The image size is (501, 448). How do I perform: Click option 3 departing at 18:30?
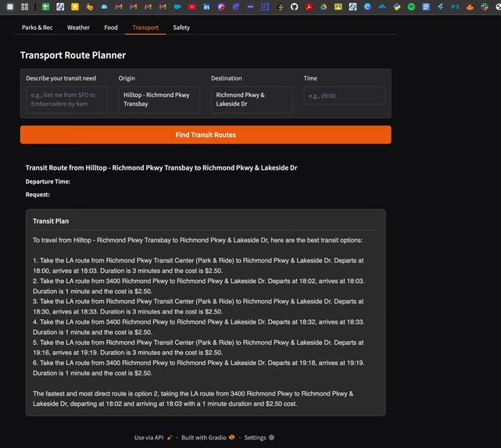[198, 306]
